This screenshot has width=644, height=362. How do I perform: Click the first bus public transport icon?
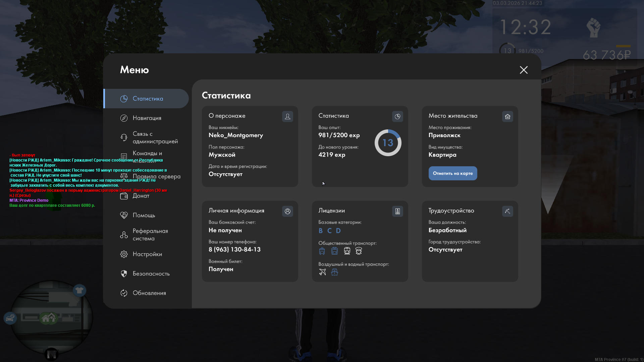[x=322, y=251]
